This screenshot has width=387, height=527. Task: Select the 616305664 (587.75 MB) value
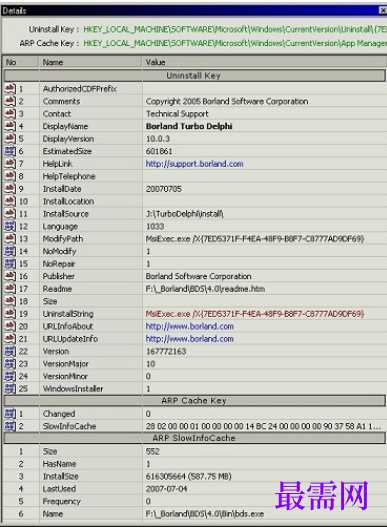point(188,476)
